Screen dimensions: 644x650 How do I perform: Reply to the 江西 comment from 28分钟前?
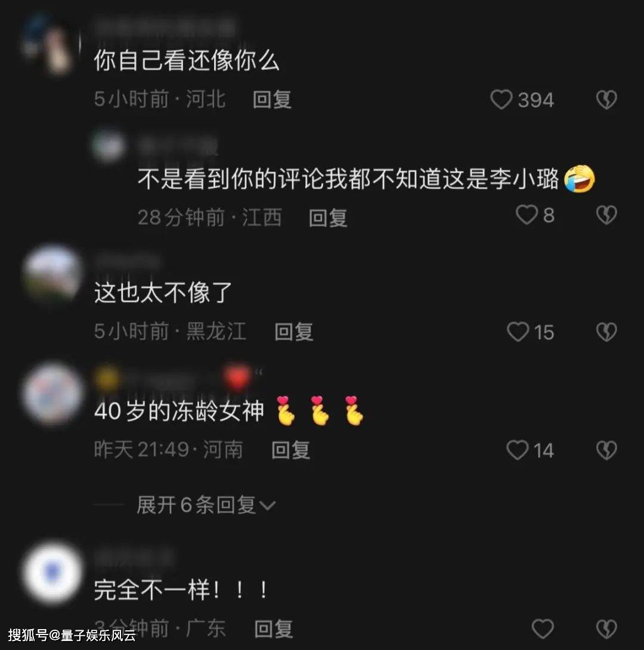tap(328, 218)
